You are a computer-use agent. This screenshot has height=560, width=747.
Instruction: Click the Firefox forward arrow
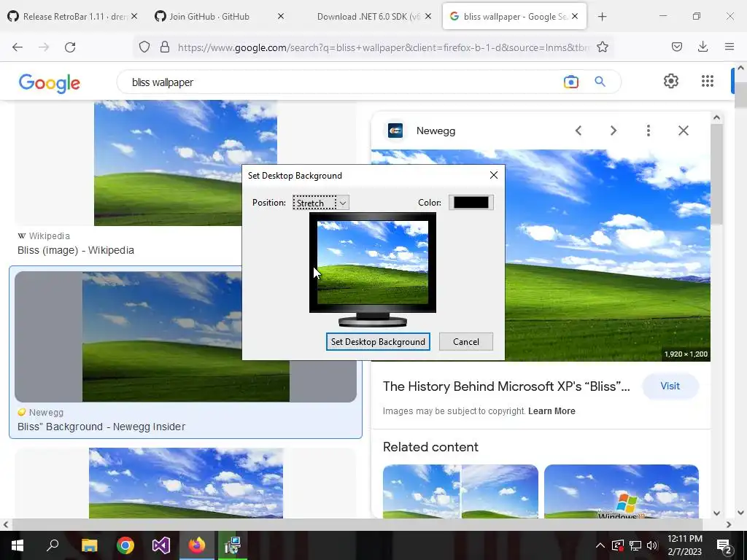coord(44,47)
